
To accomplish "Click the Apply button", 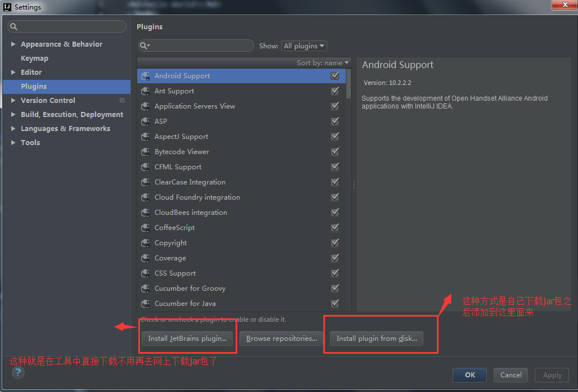I will tap(552, 375).
